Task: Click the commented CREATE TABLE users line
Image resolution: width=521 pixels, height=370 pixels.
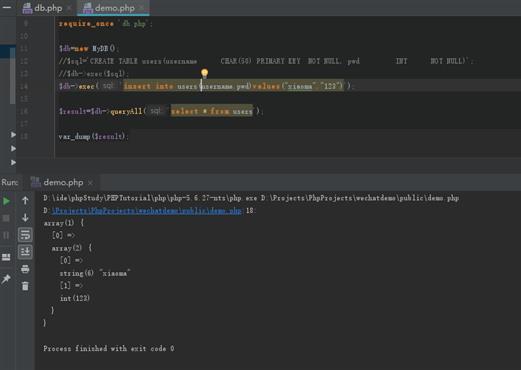Action: point(266,61)
